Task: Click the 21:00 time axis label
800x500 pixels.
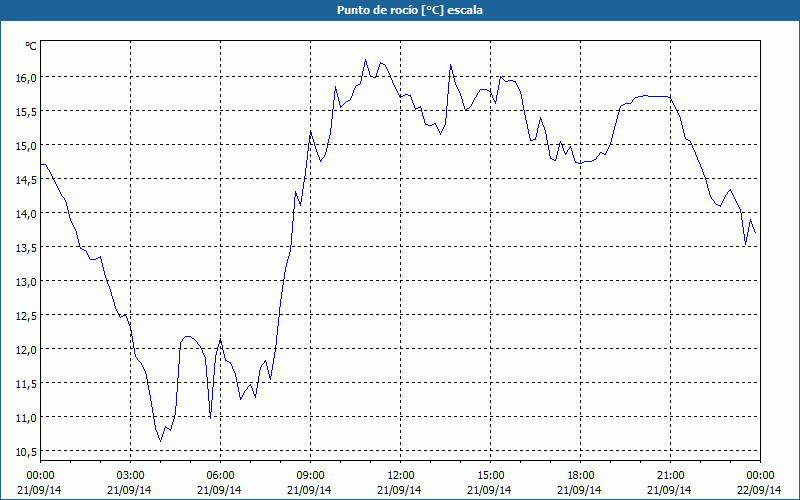Action: (x=670, y=476)
